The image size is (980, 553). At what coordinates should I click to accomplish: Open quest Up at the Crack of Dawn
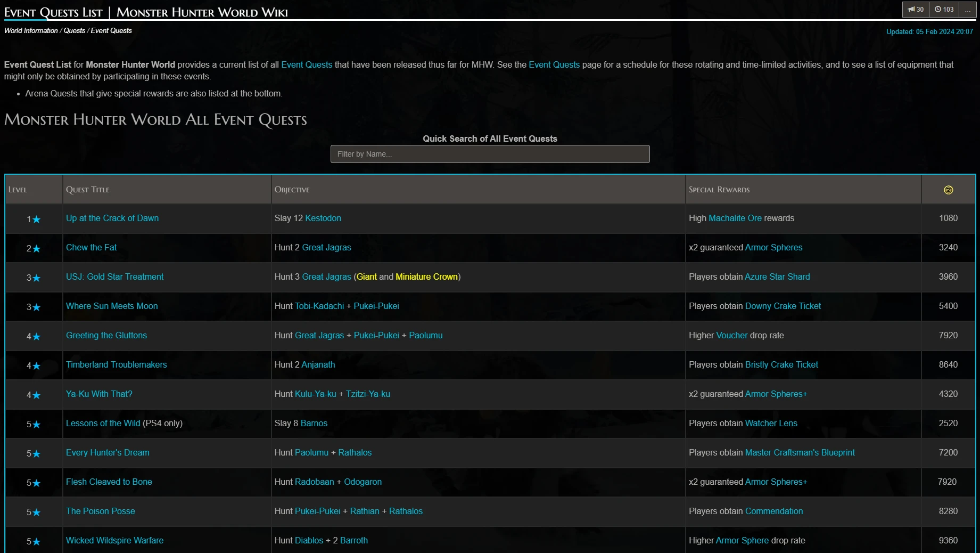[x=112, y=218]
